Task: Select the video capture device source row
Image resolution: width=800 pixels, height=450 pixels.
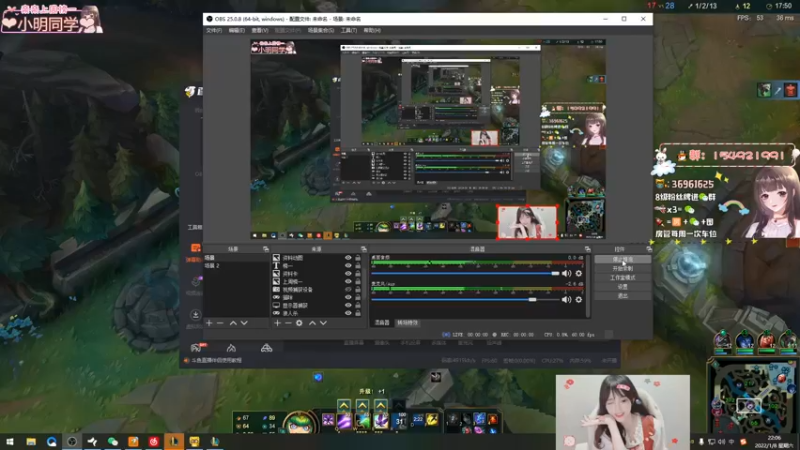Action: 316,289
